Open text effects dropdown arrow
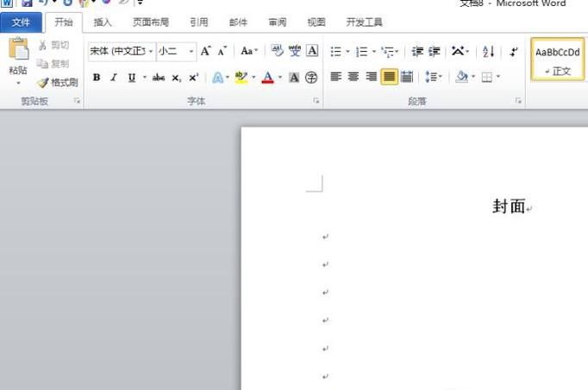 point(228,78)
